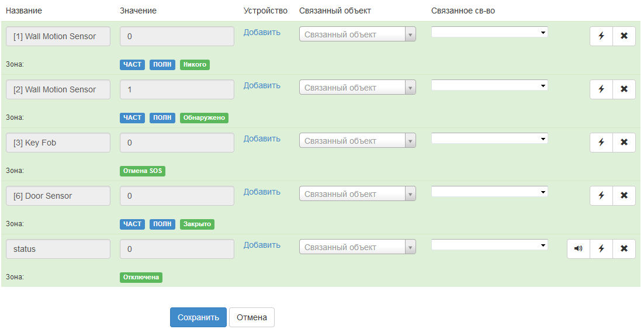This screenshot has height=329, width=644.
Task: Click the speaker icon in status row
Action: click(579, 248)
